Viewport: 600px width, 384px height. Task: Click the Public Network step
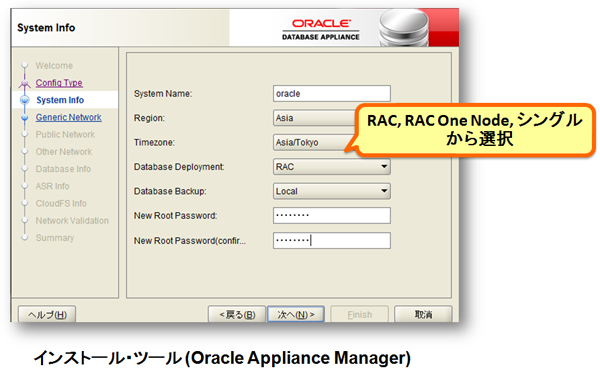pos(65,135)
